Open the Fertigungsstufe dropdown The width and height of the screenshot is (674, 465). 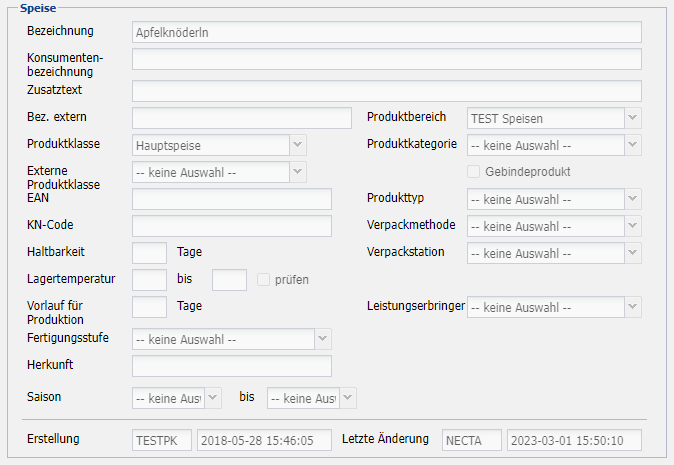click(230, 339)
